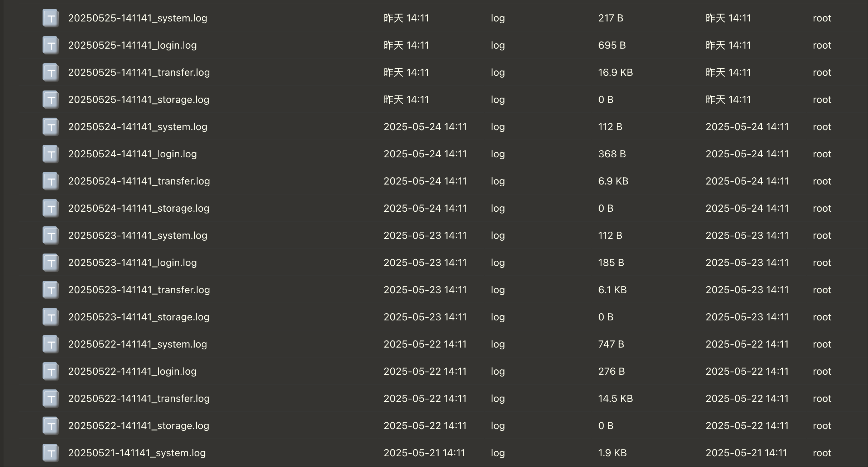Screen dimensions: 868x467
Task: Select the icon next to 20250522-141141_transfer.log
Action: [51, 399]
